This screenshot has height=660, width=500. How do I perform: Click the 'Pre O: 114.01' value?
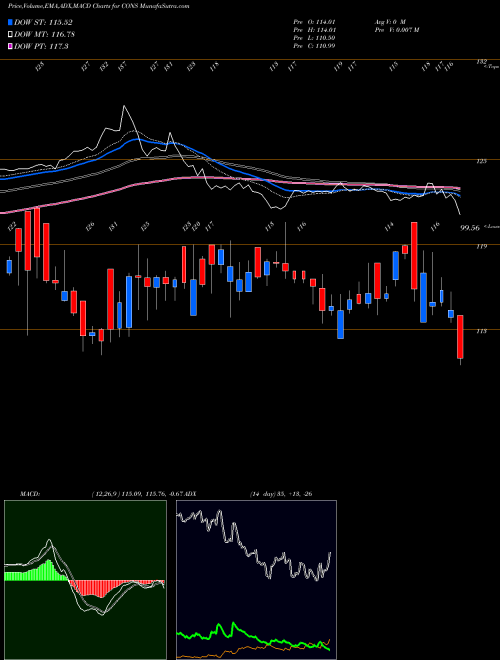click(314, 21)
